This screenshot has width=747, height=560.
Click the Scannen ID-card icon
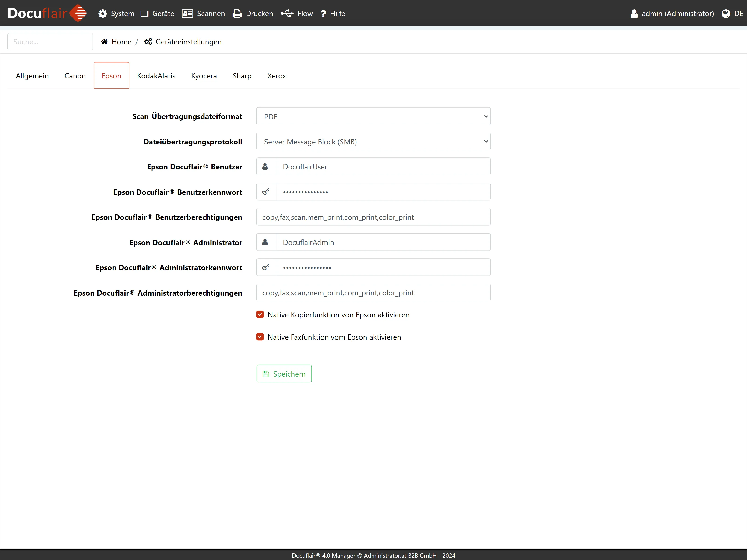click(187, 14)
